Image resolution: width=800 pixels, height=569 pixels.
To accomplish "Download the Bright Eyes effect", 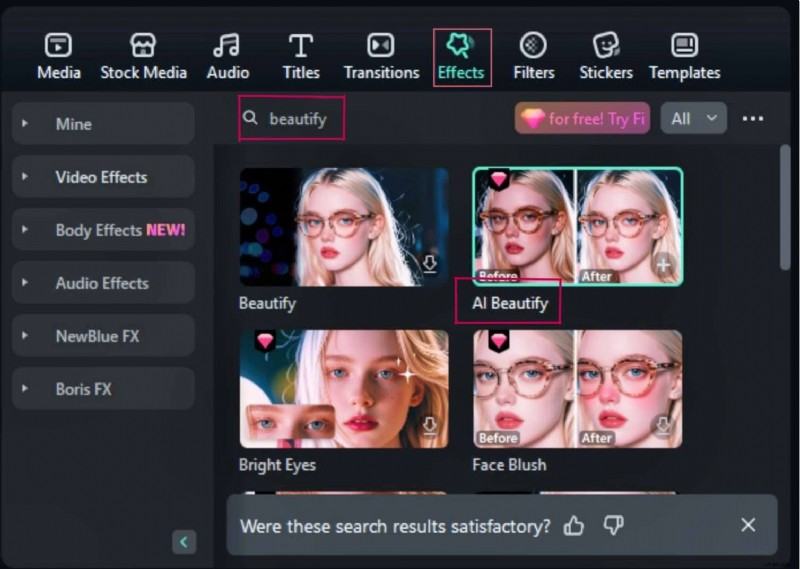I will pyautogui.click(x=430, y=425).
